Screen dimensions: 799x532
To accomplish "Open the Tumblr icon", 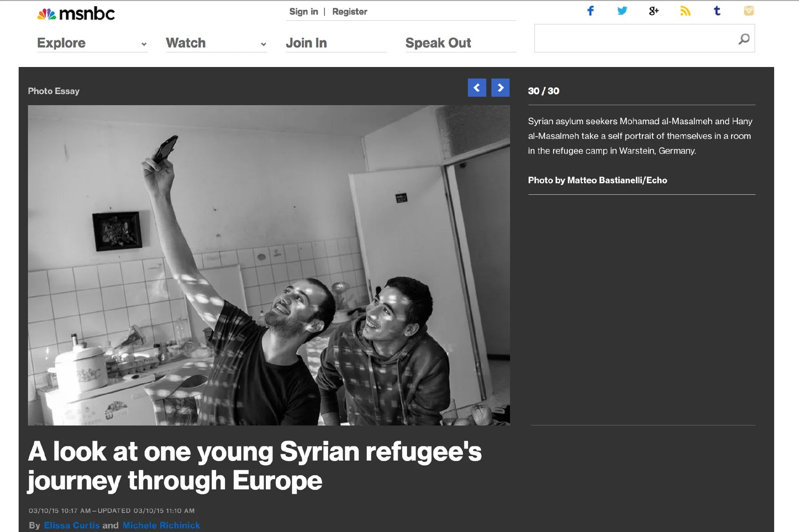I will pyautogui.click(x=717, y=11).
